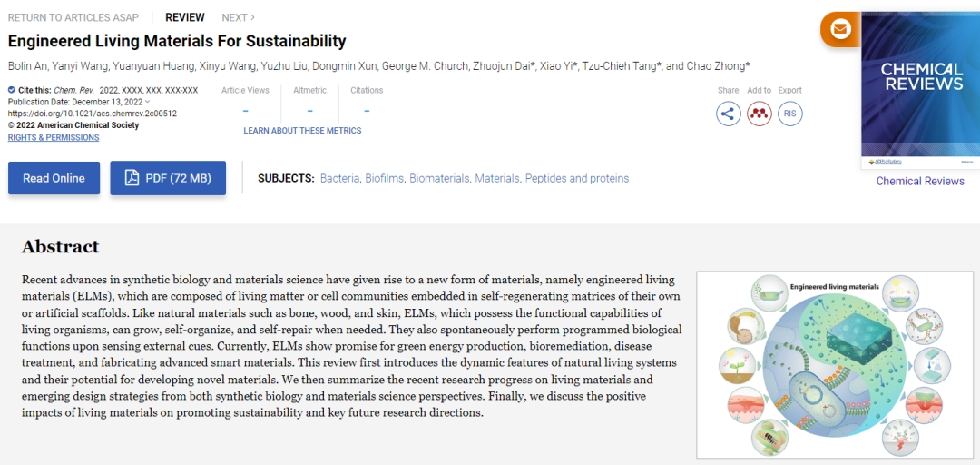Click the Cite this checkmark icon
980x465 pixels.
12,90
